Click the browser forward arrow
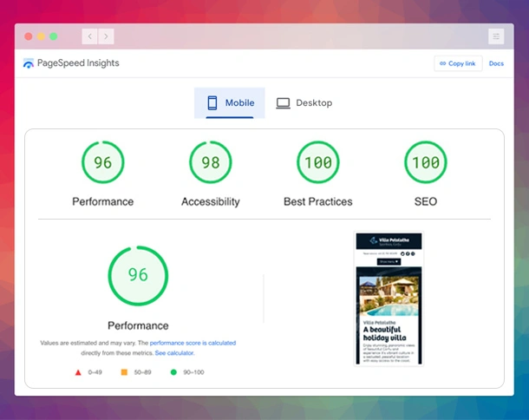 105,36
